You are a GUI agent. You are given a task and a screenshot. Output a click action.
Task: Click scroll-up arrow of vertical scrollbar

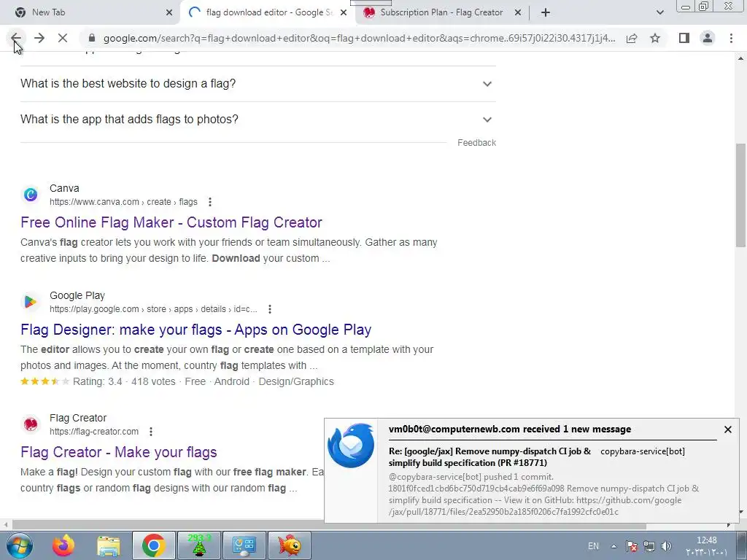point(740,58)
